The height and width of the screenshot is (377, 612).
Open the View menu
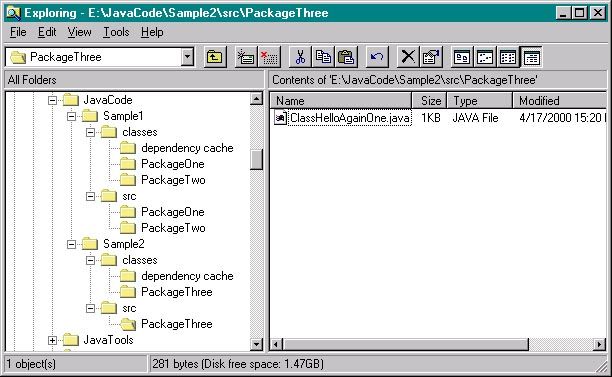[x=79, y=32]
